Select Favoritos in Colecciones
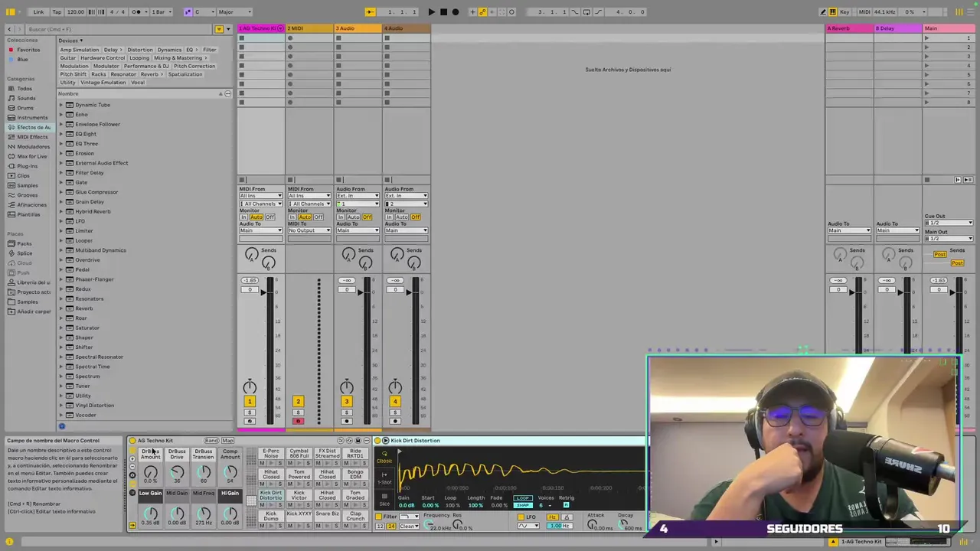Image resolution: width=980 pixels, height=551 pixels. tap(28, 50)
